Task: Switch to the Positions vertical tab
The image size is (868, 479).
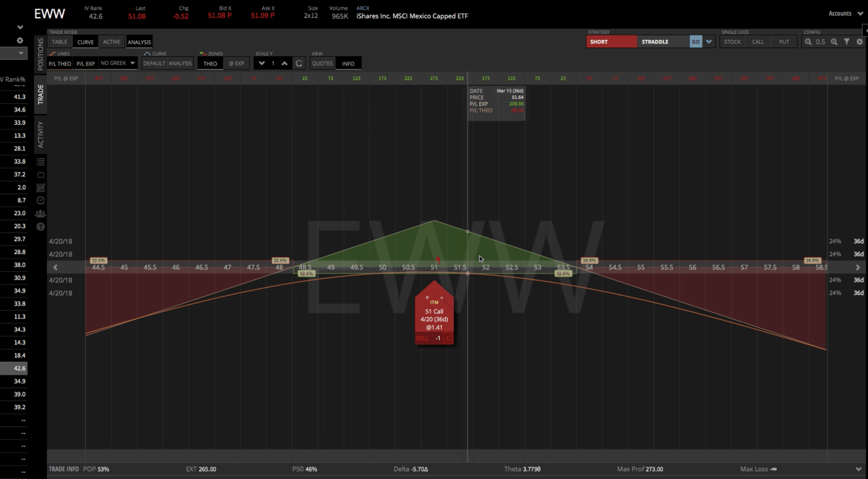Action: coord(40,54)
